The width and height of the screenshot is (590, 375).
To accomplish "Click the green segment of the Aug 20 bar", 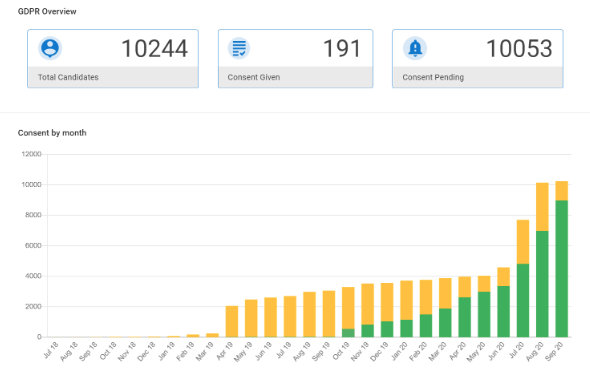I will (542, 284).
